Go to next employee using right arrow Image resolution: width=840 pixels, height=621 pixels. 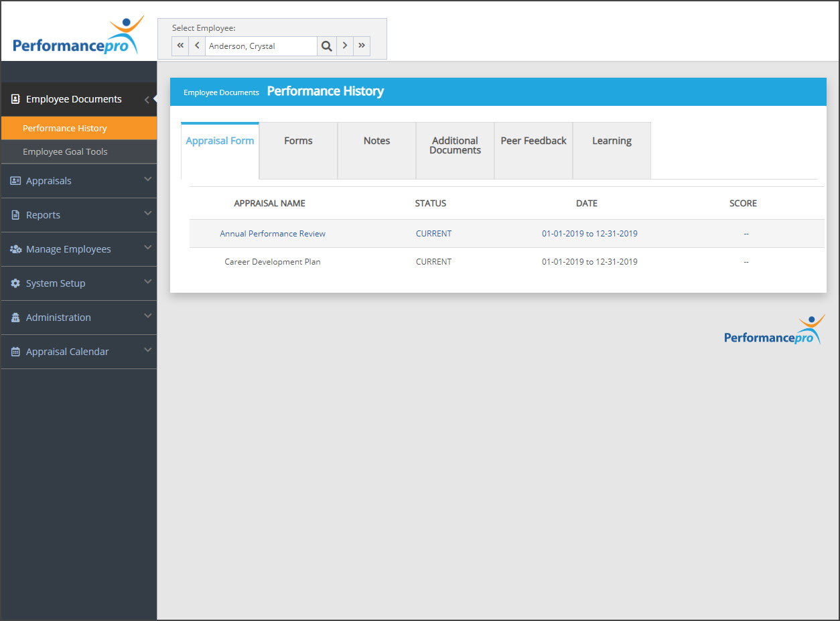point(344,46)
